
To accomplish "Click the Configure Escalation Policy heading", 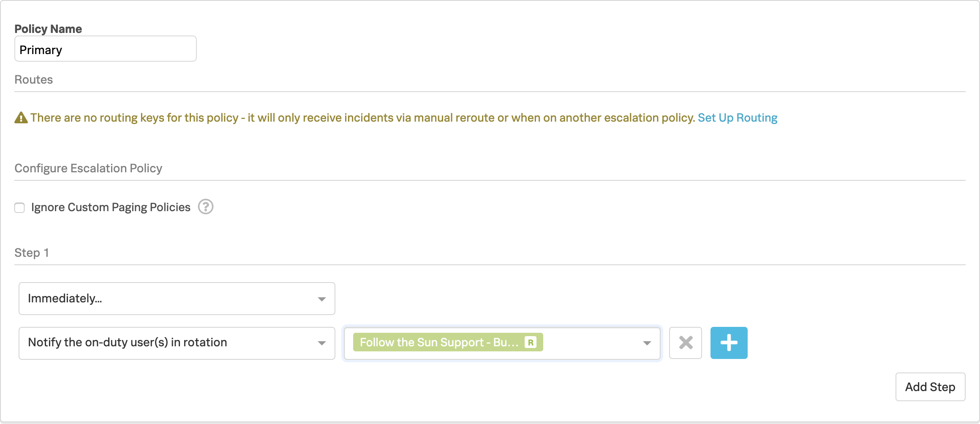I will (x=88, y=169).
